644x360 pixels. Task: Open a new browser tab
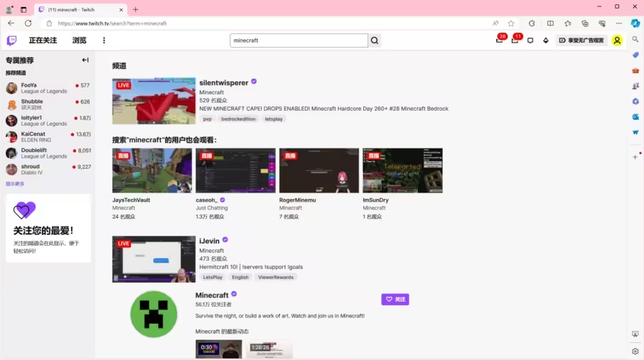[136, 9]
